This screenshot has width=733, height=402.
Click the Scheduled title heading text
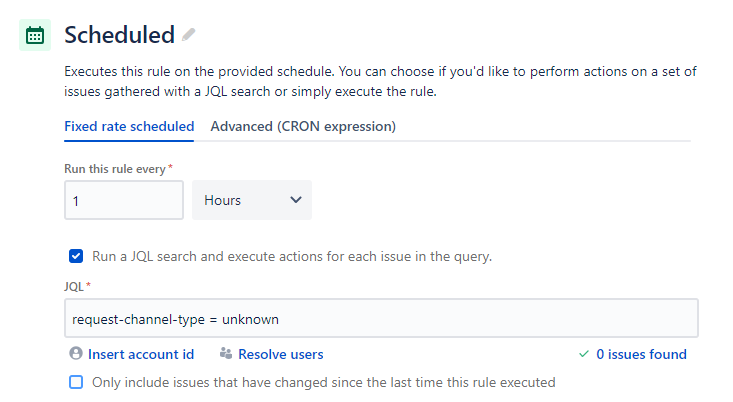point(120,35)
